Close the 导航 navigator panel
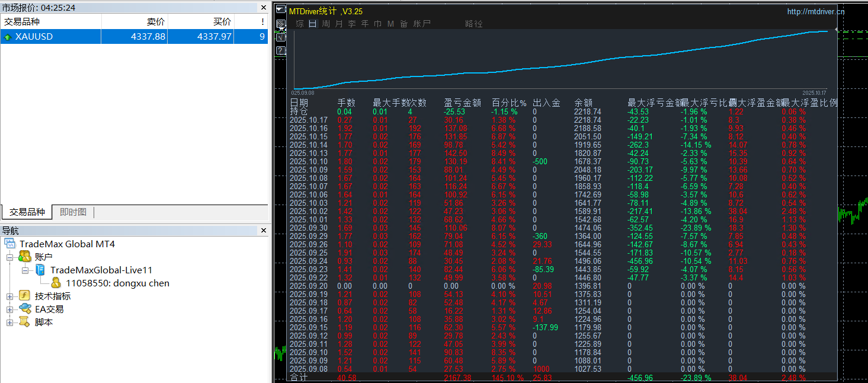Image resolution: width=868 pixels, height=383 pixels. click(264, 231)
